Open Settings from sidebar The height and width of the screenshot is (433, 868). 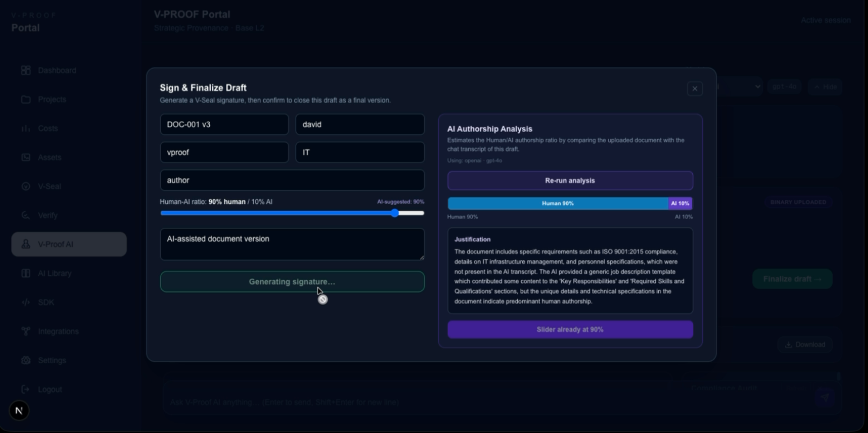(x=69, y=360)
